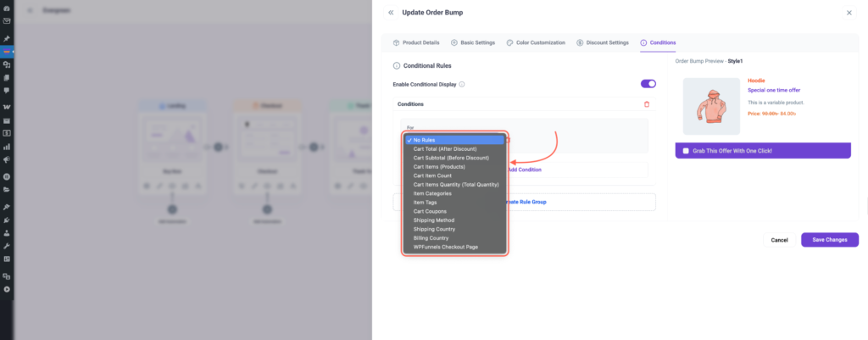Open WordPress Dashboard icon in sidebar
Viewport: 868px width, 340px height.
(x=7, y=10)
